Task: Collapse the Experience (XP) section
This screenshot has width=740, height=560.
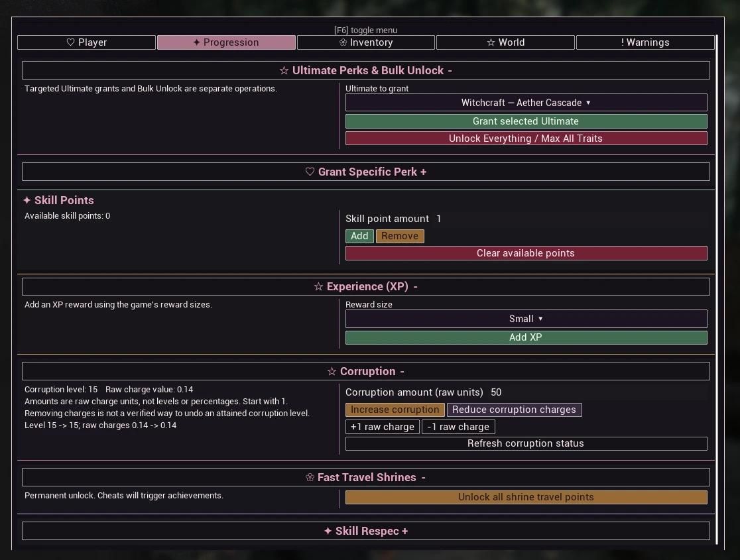Action: pos(366,286)
